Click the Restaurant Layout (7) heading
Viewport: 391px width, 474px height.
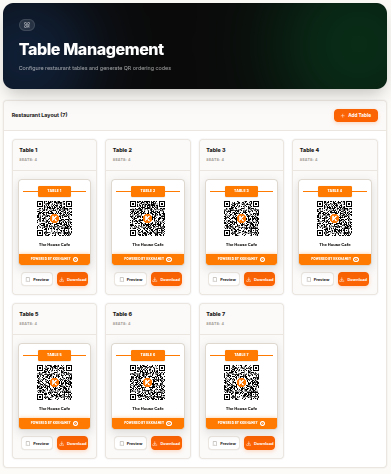click(x=39, y=115)
